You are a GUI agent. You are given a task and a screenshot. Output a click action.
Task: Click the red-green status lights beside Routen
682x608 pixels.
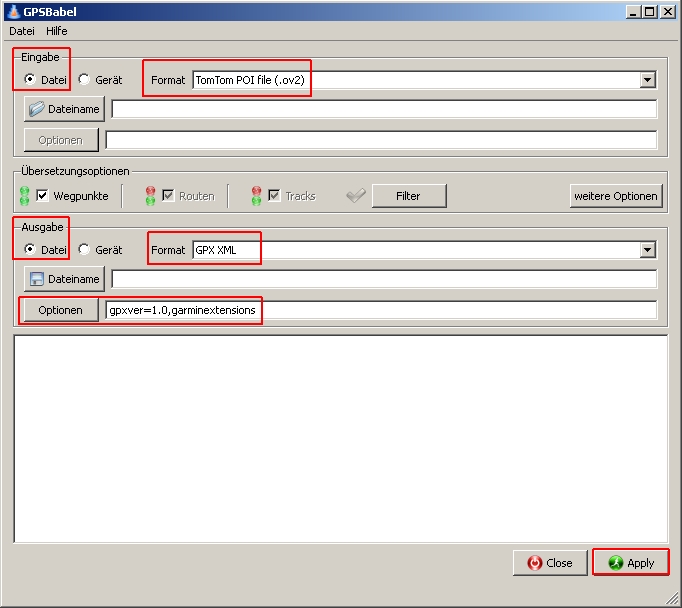click(x=150, y=196)
